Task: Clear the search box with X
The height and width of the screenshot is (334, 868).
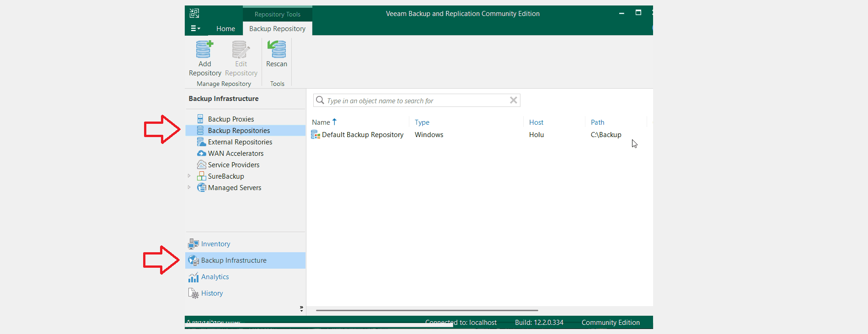Action: click(514, 101)
